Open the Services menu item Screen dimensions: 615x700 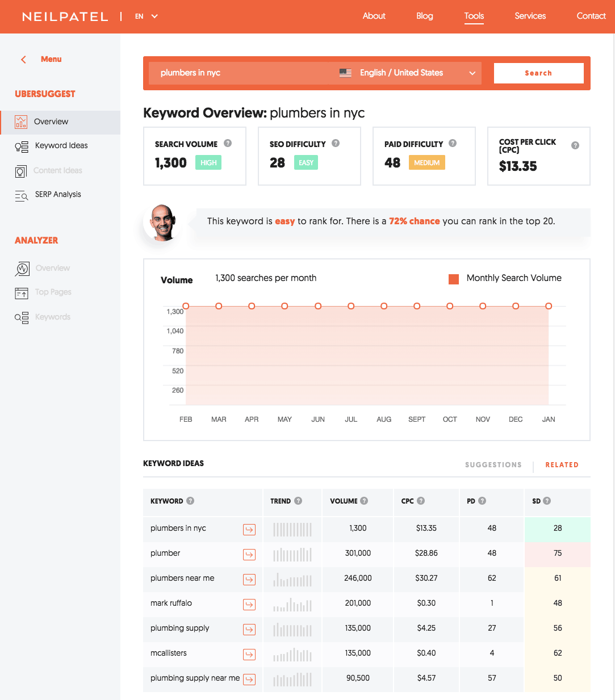click(x=530, y=16)
